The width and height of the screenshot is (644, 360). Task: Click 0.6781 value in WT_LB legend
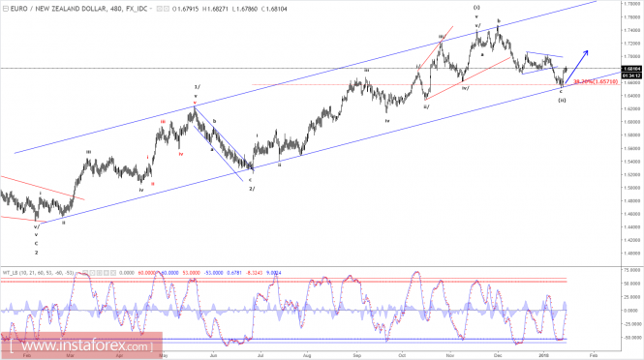pos(234,273)
